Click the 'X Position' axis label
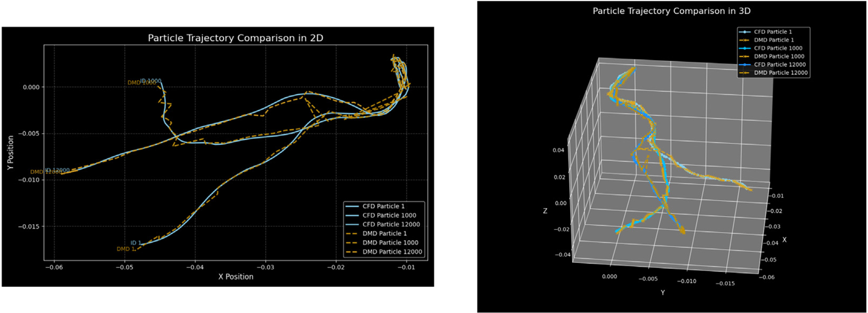The height and width of the screenshot is (313, 868). click(236, 277)
